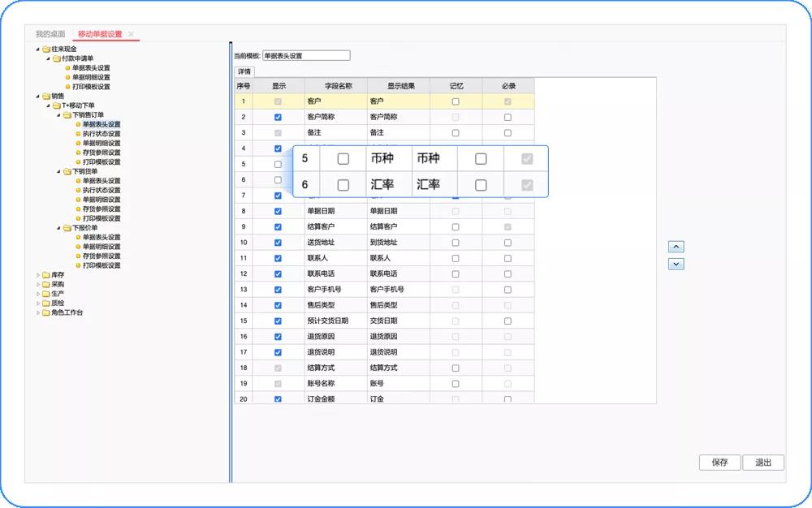Image resolution: width=812 pixels, height=508 pixels.
Task: Tick the 记忆 checkbox for 结算方式 row
Action: [x=456, y=368]
